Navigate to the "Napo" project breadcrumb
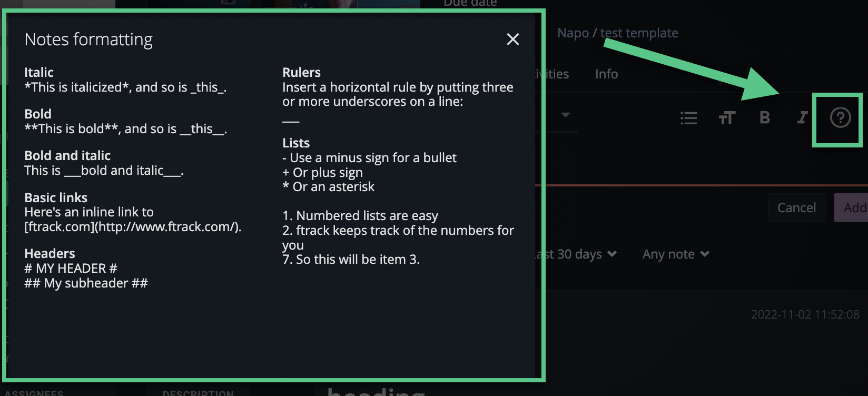 574,33
